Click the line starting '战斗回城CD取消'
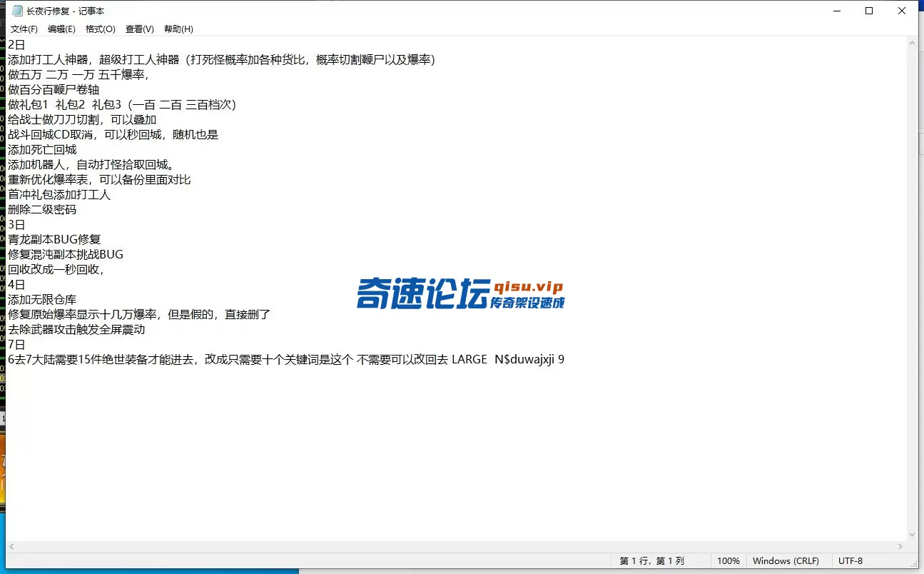 pyautogui.click(x=113, y=135)
